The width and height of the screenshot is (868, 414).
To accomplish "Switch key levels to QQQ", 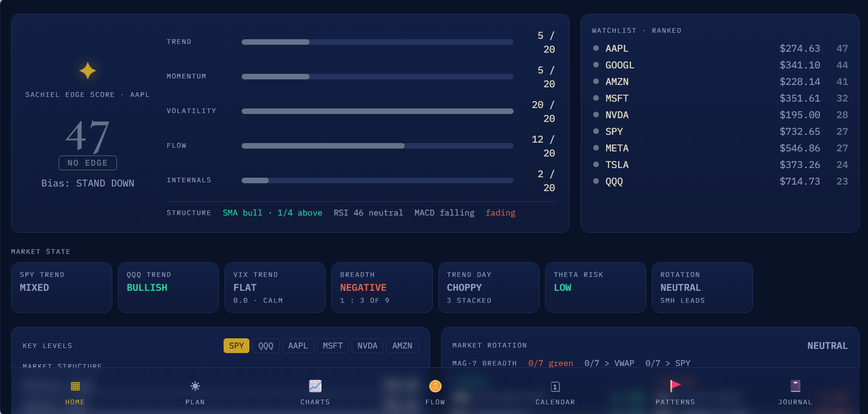I will pos(266,346).
